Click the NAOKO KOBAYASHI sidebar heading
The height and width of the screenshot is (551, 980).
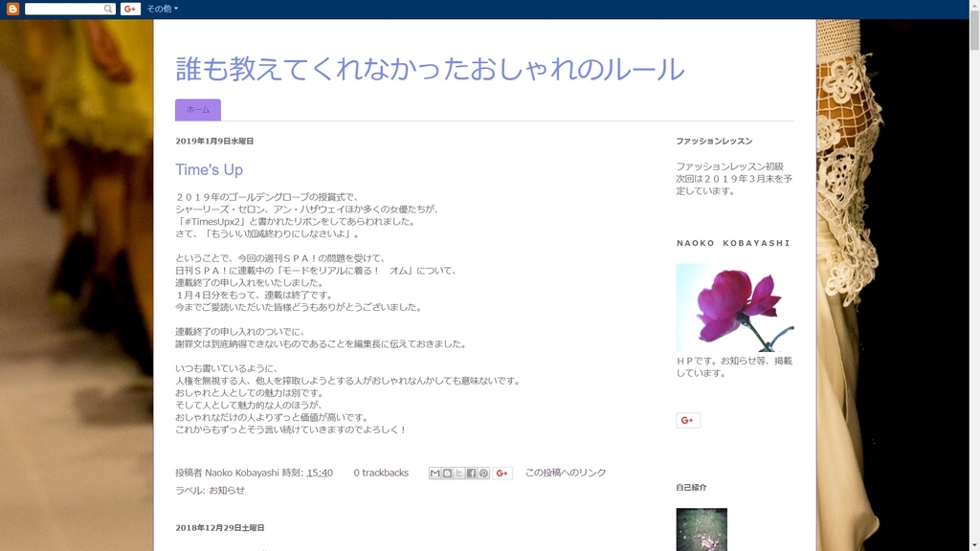[733, 243]
